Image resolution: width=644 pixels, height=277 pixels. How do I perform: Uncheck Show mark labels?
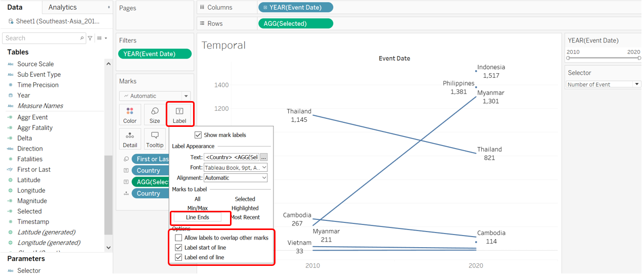[198, 135]
